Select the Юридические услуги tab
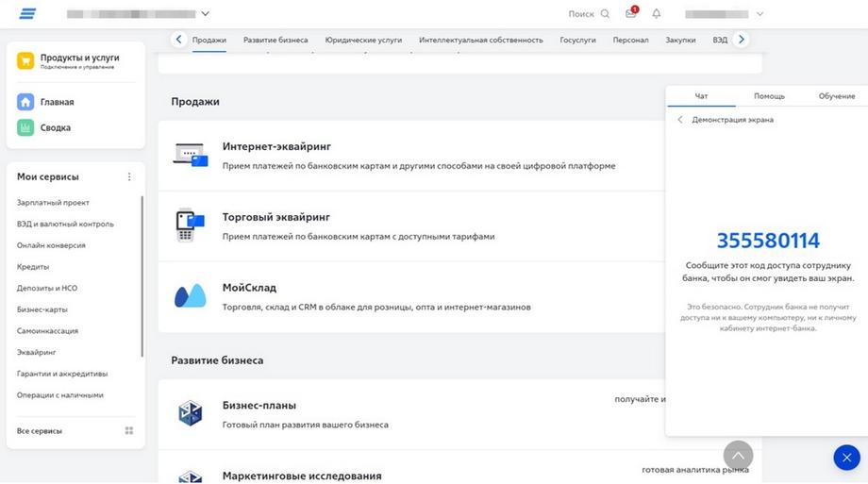This screenshot has height=484, width=868. 363,41
